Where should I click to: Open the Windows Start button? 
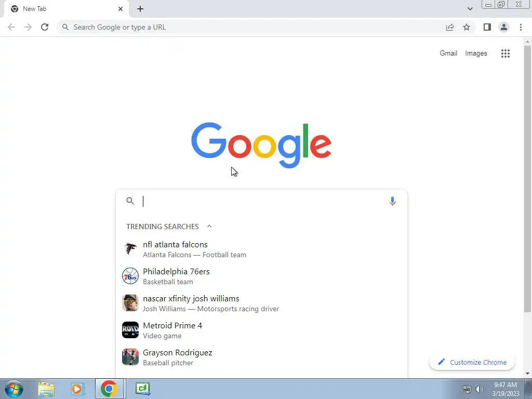pyautogui.click(x=14, y=389)
